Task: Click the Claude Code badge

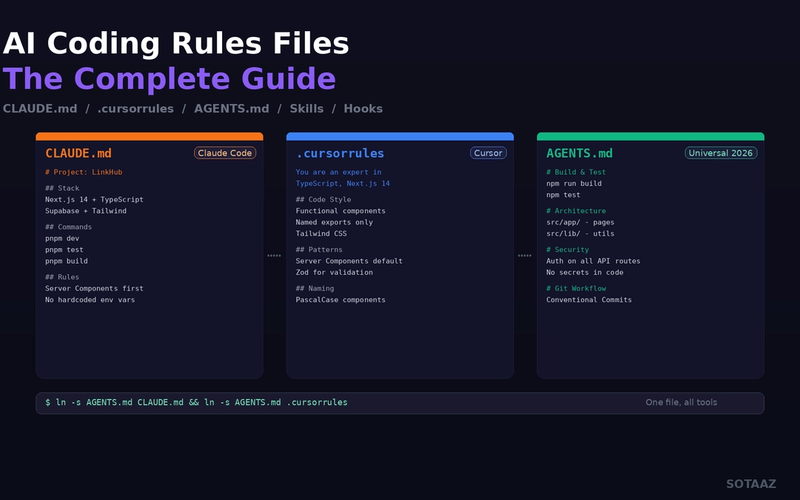Action: pos(225,153)
